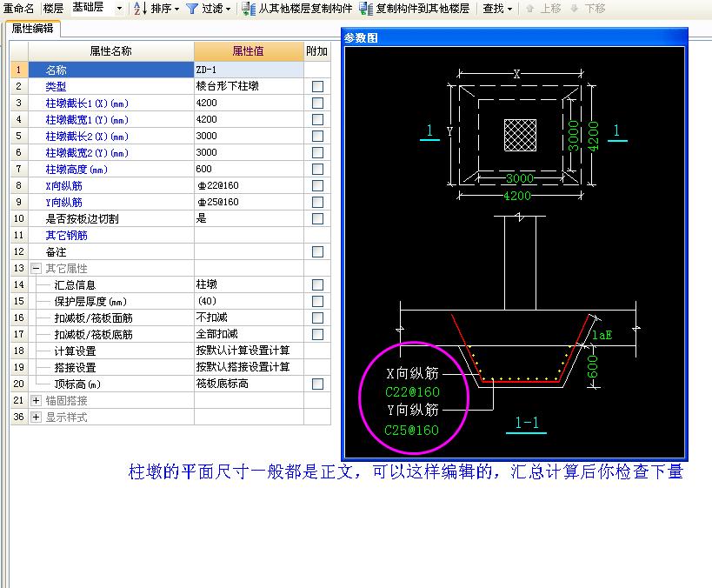Toggle checkbox for 柱墩截宽2(Y) row
712x588 pixels.
tap(317, 153)
